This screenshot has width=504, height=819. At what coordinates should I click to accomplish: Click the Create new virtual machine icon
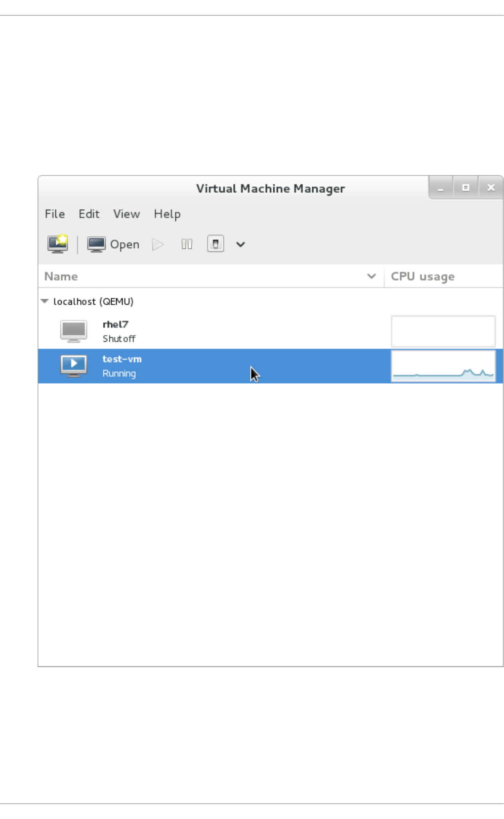coord(58,244)
